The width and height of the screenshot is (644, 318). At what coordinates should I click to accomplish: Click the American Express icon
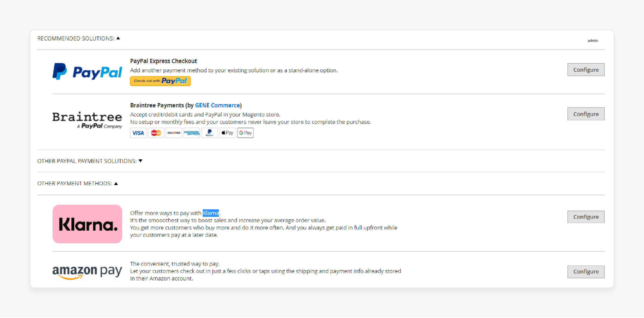coord(192,133)
